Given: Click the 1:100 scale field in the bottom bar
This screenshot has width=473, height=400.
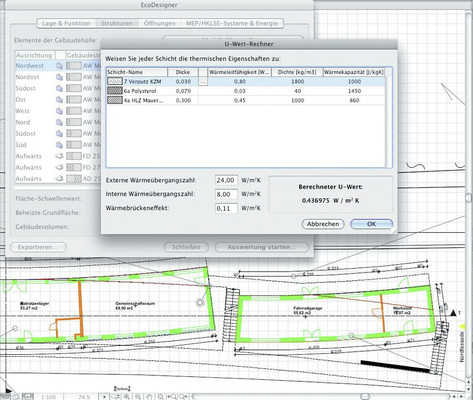Looking at the screenshot, I should pos(49,397).
